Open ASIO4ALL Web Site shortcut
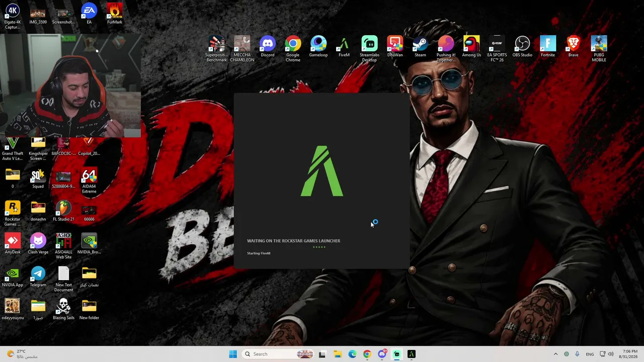 click(x=63, y=246)
